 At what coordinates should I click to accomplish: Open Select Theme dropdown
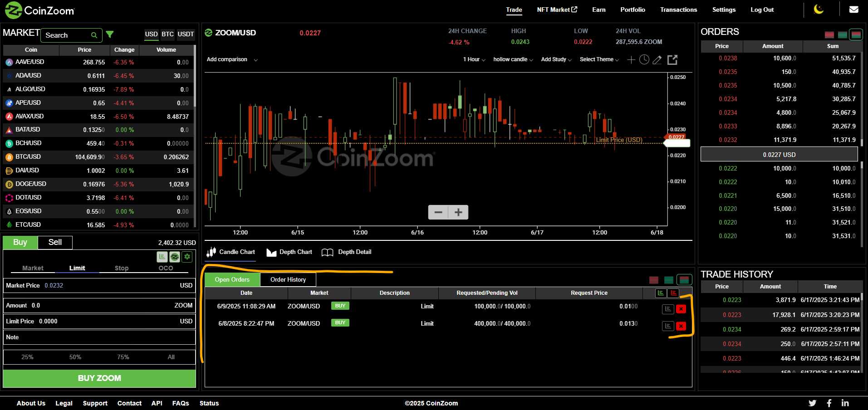coord(599,59)
